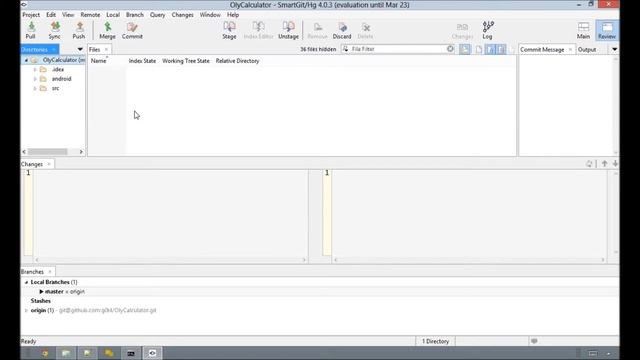Open the Branch menu

click(135, 15)
